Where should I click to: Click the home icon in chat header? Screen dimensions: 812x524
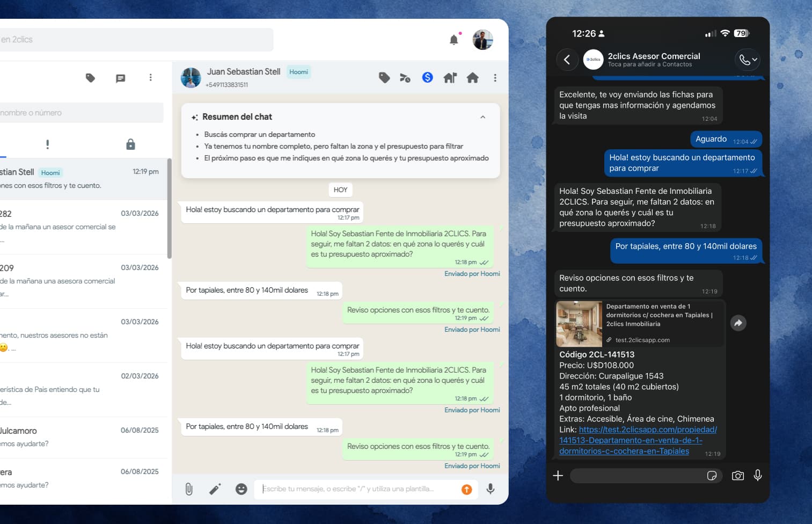pyautogui.click(x=472, y=78)
